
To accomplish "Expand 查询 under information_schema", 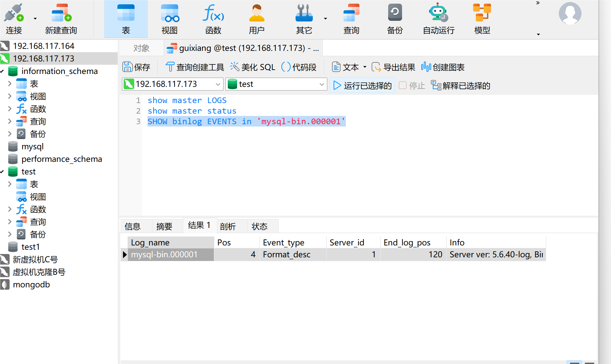I will pyautogui.click(x=10, y=121).
